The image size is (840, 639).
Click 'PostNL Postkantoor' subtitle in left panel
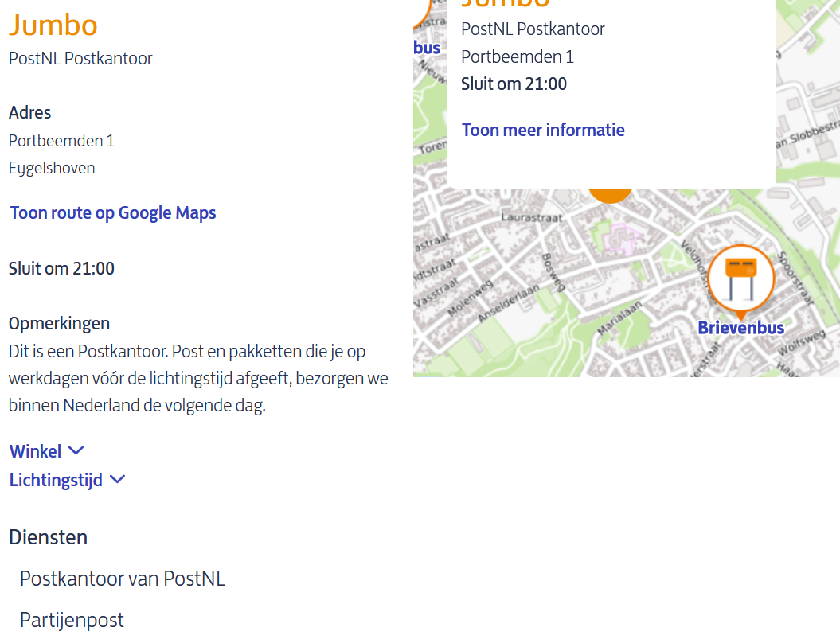pyautogui.click(x=80, y=58)
